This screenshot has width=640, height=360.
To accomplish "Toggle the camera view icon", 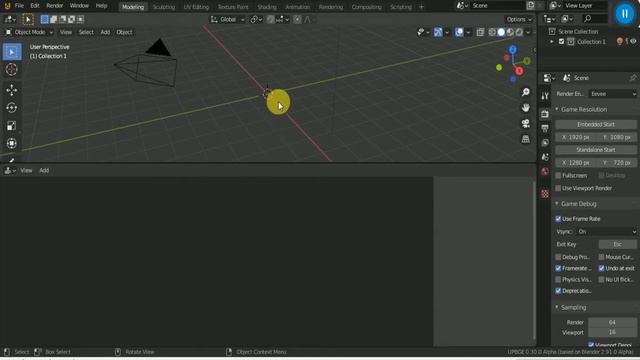I will point(526,124).
